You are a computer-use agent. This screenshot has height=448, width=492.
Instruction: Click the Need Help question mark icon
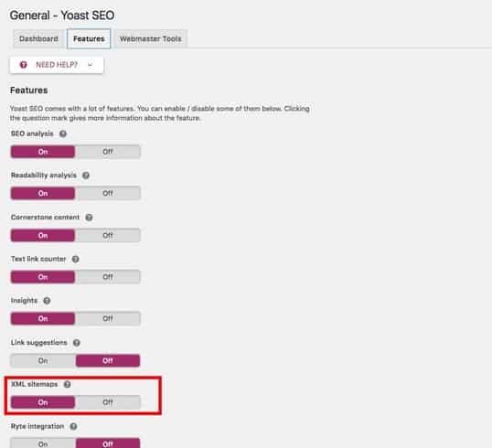pos(23,65)
